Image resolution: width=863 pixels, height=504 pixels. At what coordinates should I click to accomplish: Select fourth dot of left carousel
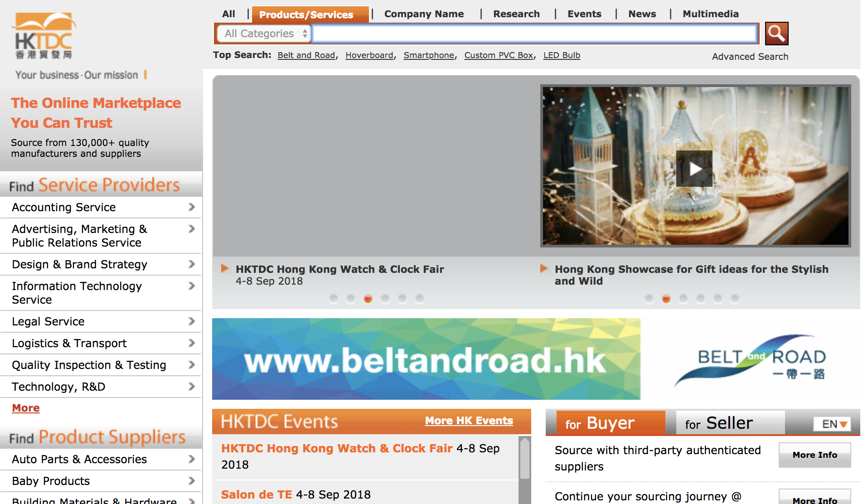click(x=385, y=299)
